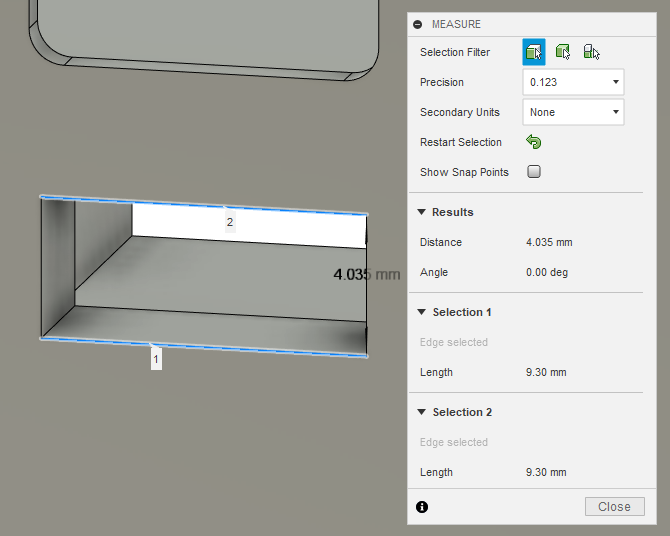The image size is (670, 536).
Task: Click Edge selected text under Selection 1
Action: pos(454,342)
